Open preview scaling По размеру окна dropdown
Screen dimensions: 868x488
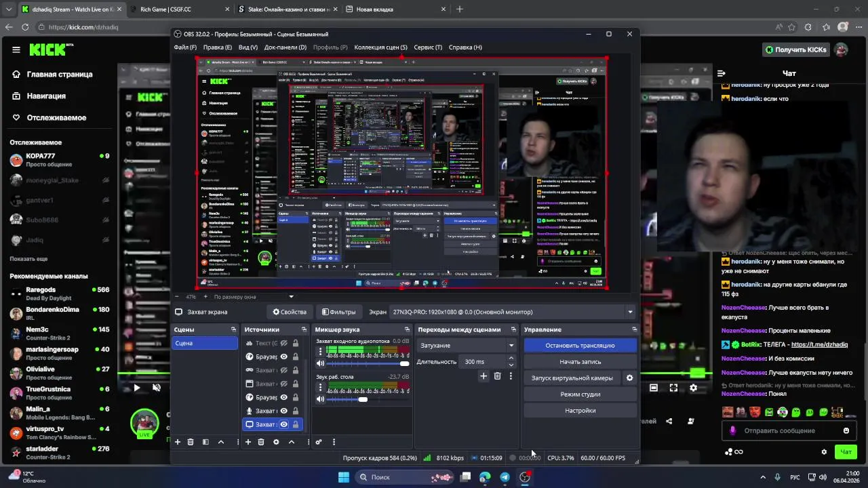coord(254,297)
